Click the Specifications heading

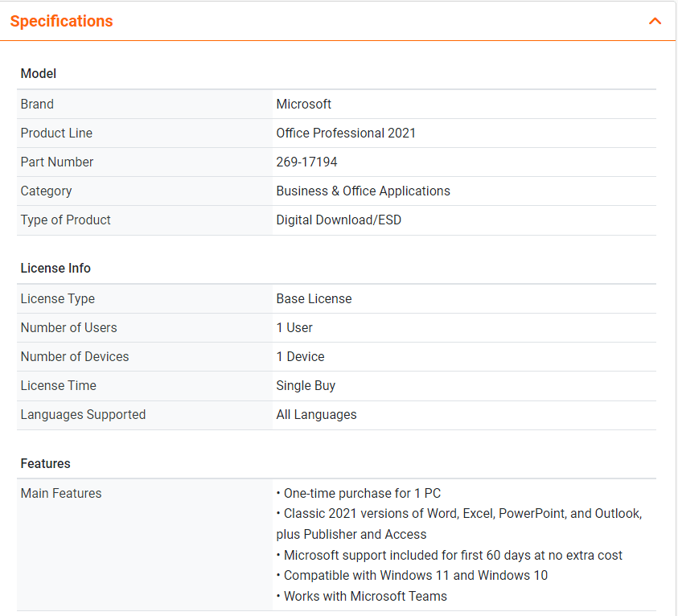[61, 21]
